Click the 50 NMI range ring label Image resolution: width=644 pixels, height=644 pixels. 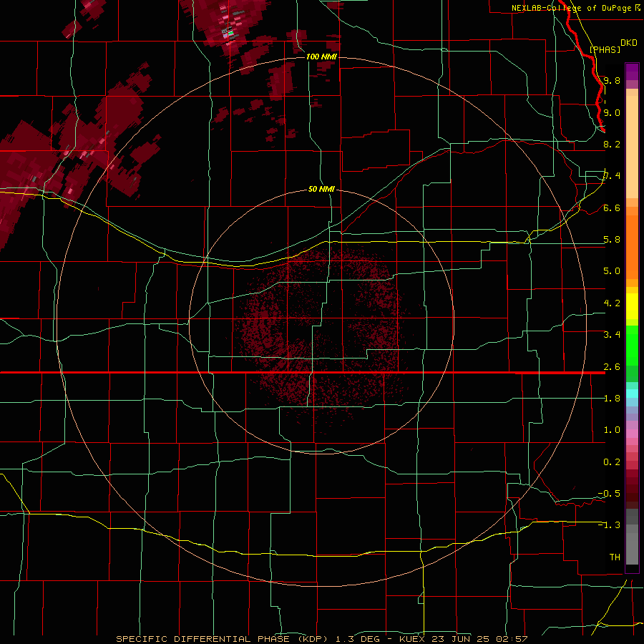[321, 189]
